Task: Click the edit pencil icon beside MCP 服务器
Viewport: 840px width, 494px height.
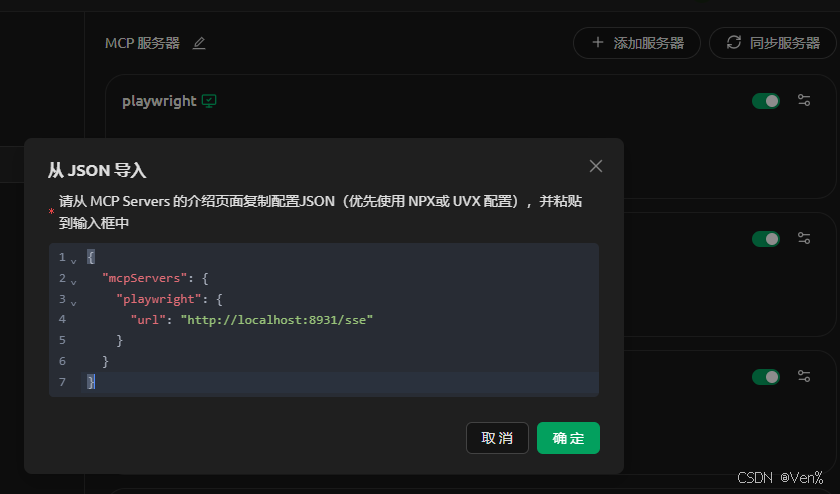Action: [199, 43]
